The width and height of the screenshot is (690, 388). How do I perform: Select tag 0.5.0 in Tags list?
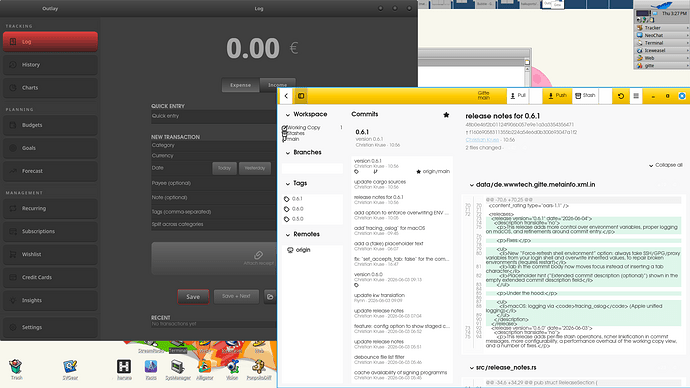[x=312, y=219]
